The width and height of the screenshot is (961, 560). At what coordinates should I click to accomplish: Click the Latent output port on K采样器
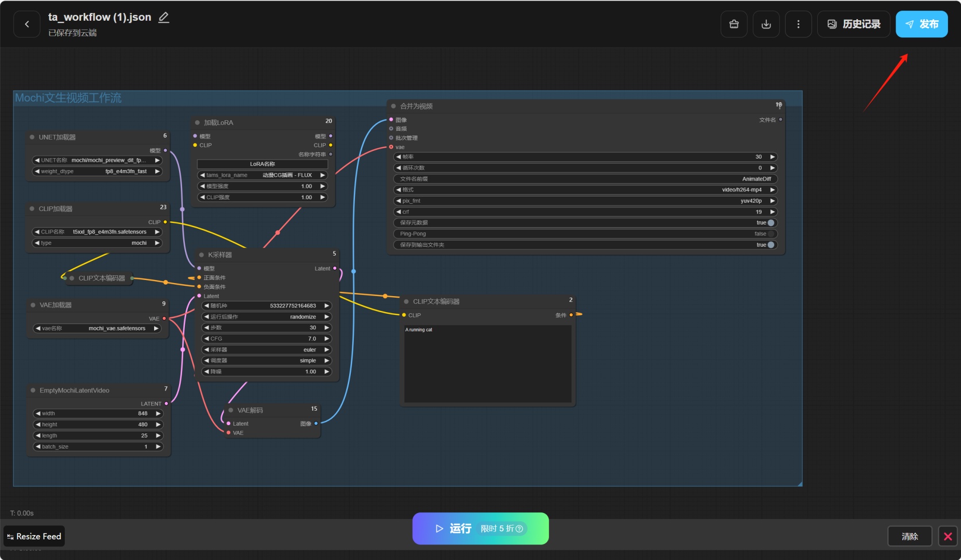coord(335,268)
